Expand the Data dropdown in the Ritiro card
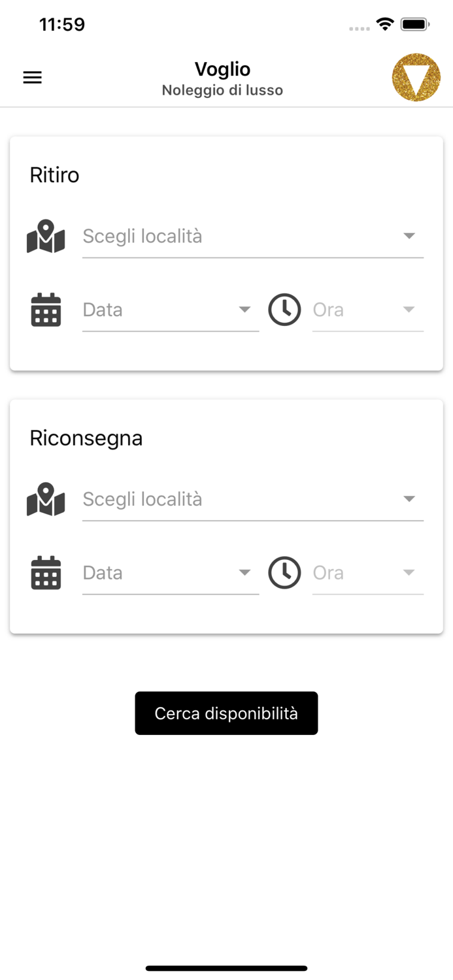This screenshot has height=980, width=453. [244, 310]
